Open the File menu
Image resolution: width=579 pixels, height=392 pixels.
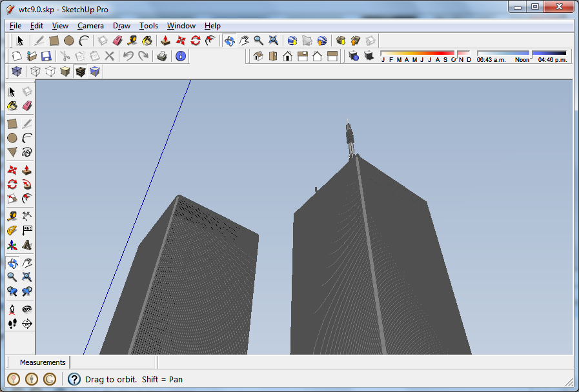tap(15, 26)
